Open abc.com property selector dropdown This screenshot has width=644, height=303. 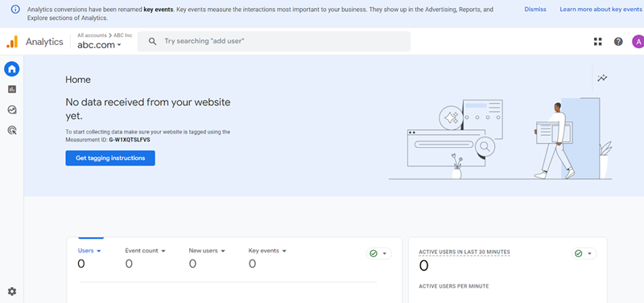[99, 45]
